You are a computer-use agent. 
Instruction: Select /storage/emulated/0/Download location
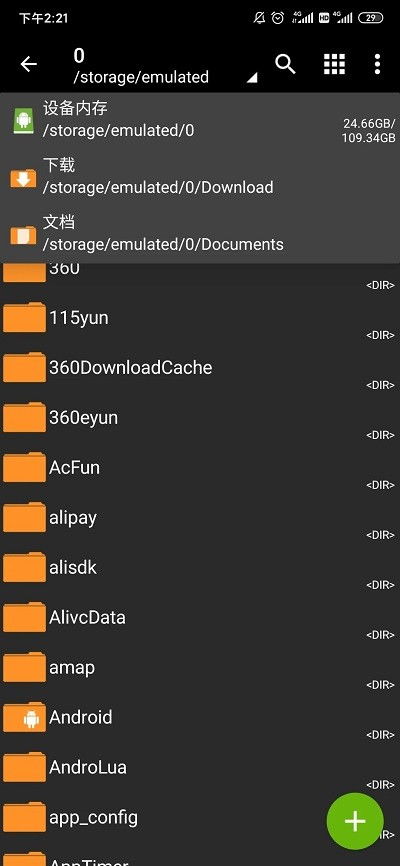click(x=200, y=177)
